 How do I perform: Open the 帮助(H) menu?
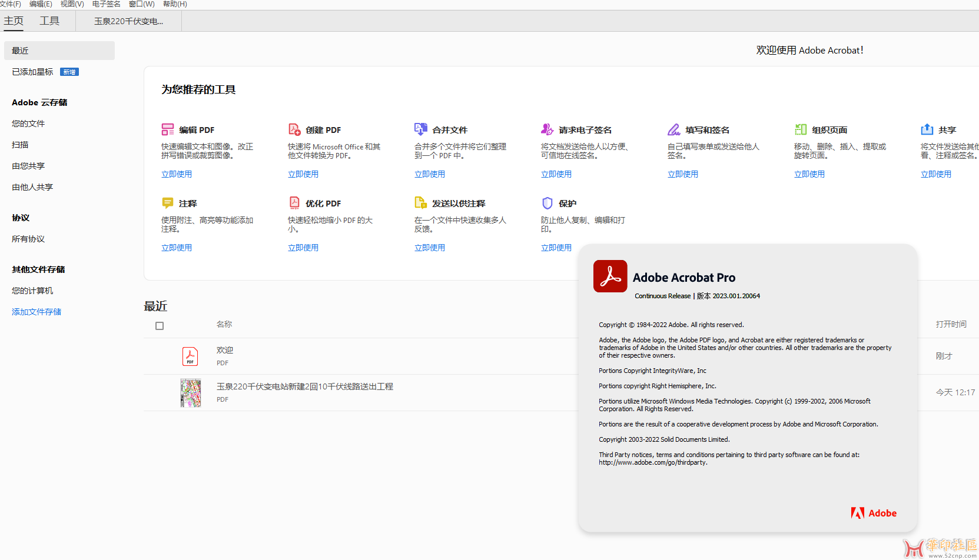coord(175,4)
